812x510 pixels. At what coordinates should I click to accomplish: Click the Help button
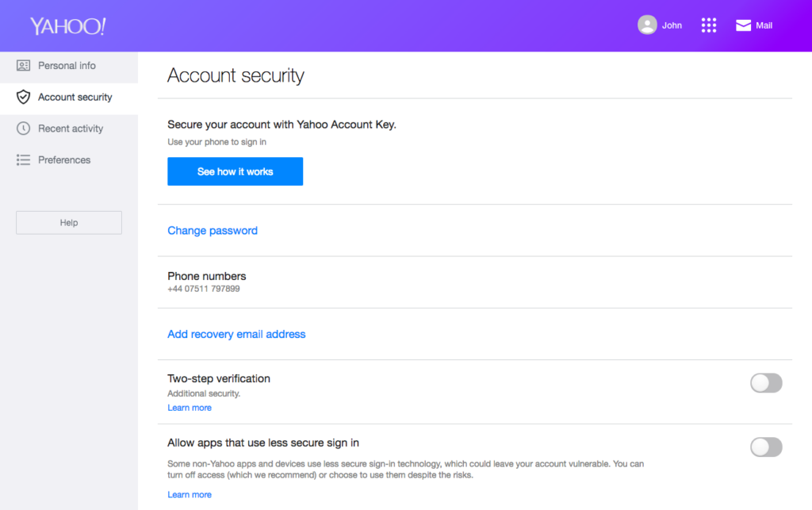69,223
